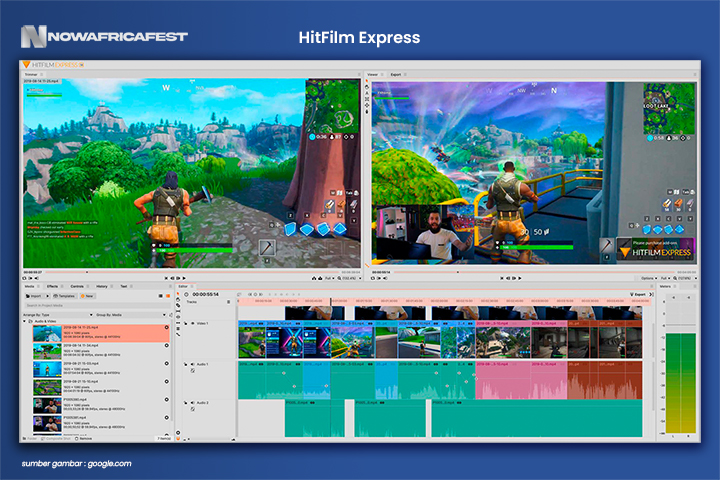Click the 00:00:55:14 timecode field
Image resolution: width=720 pixels, height=480 pixels.
(x=206, y=294)
